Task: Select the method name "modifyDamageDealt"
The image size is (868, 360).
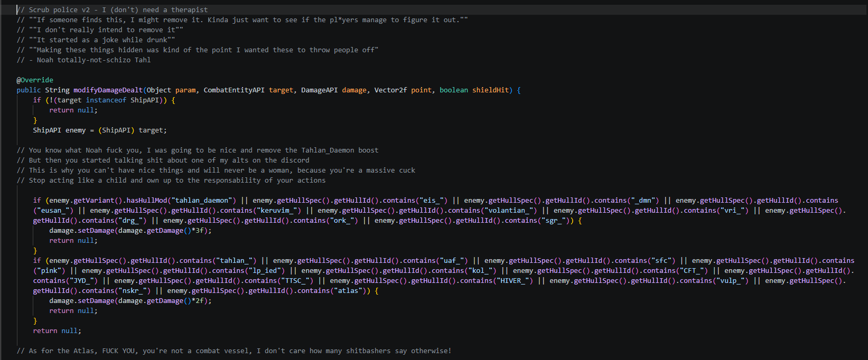Action: (108, 90)
